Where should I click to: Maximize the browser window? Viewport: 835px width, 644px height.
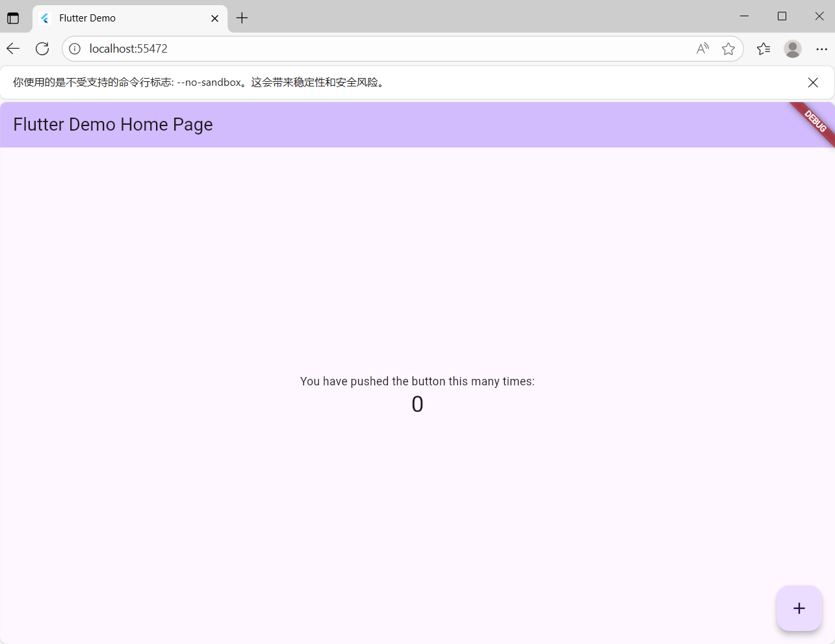tap(782, 16)
